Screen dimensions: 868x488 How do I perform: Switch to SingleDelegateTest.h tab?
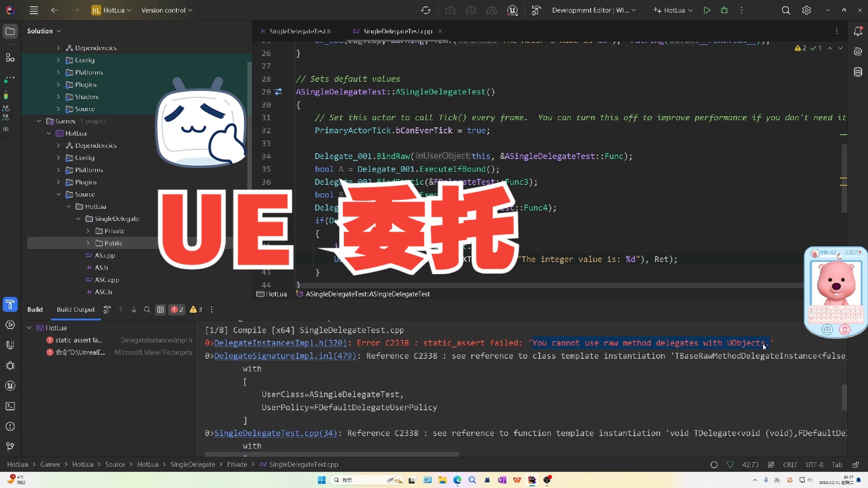(300, 31)
